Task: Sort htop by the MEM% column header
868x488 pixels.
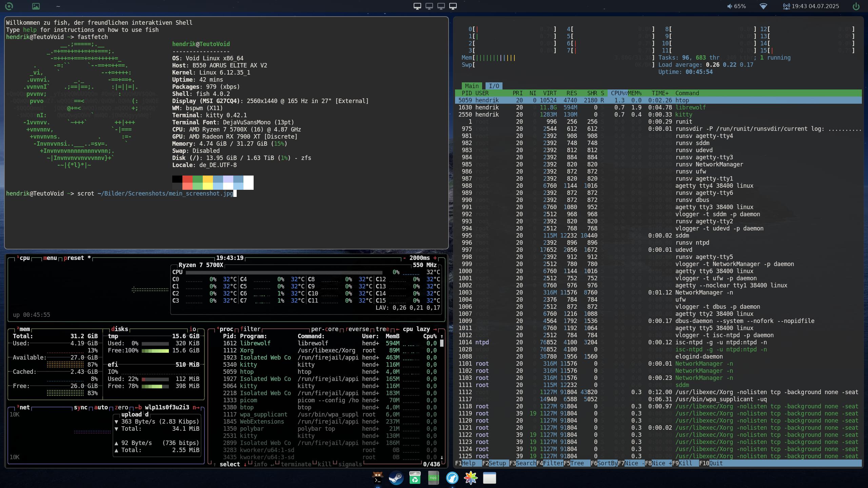Action: [634, 93]
